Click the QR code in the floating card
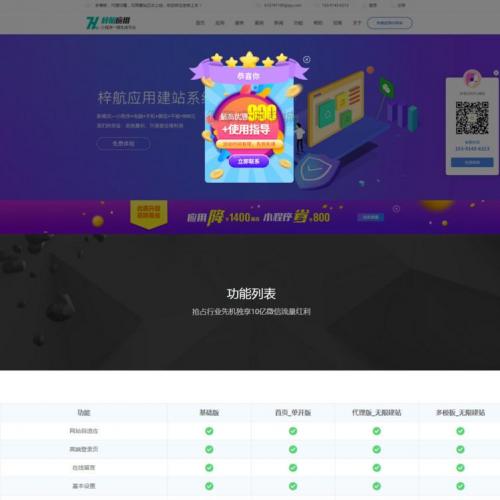Screen dimensions: 500x500 472,118
